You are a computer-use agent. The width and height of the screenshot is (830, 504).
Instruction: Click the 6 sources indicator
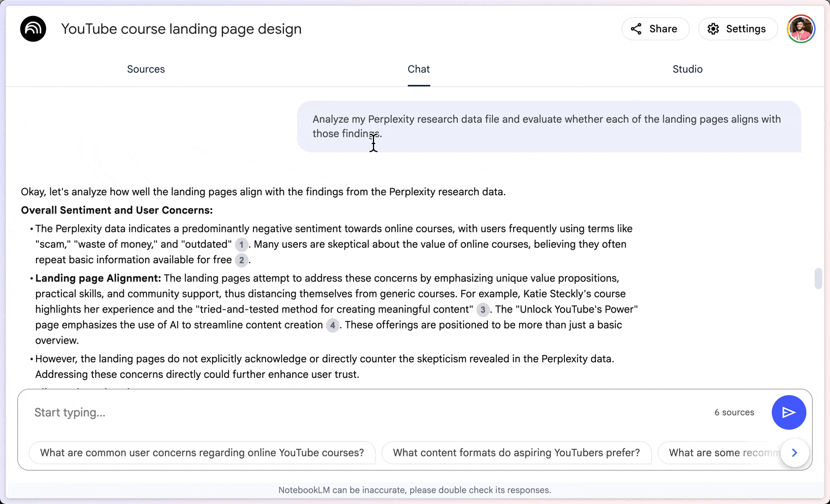point(734,413)
